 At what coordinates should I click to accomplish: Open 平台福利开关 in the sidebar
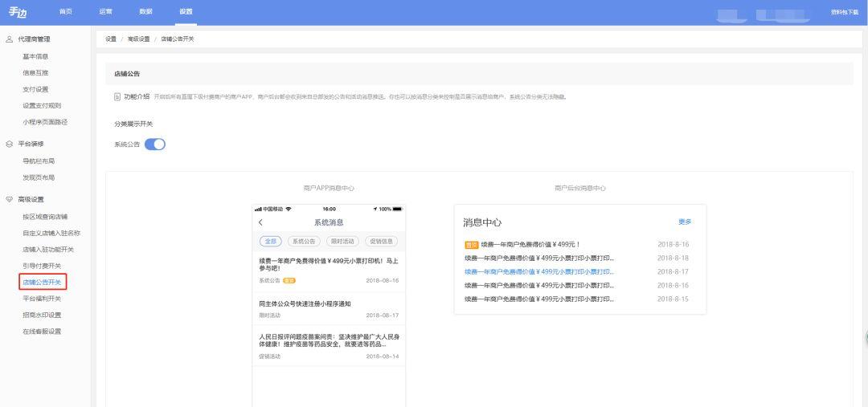tap(42, 299)
